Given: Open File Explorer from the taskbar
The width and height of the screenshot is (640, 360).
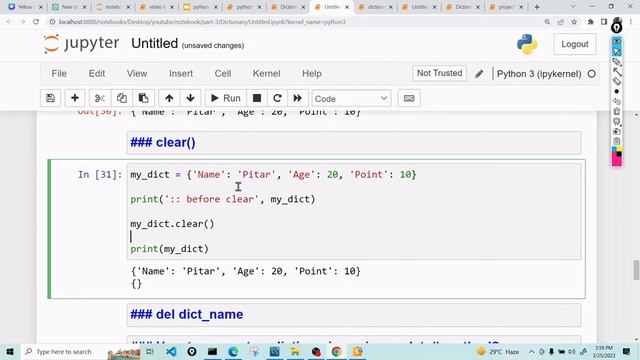Looking at the screenshot, I should [x=295, y=351].
